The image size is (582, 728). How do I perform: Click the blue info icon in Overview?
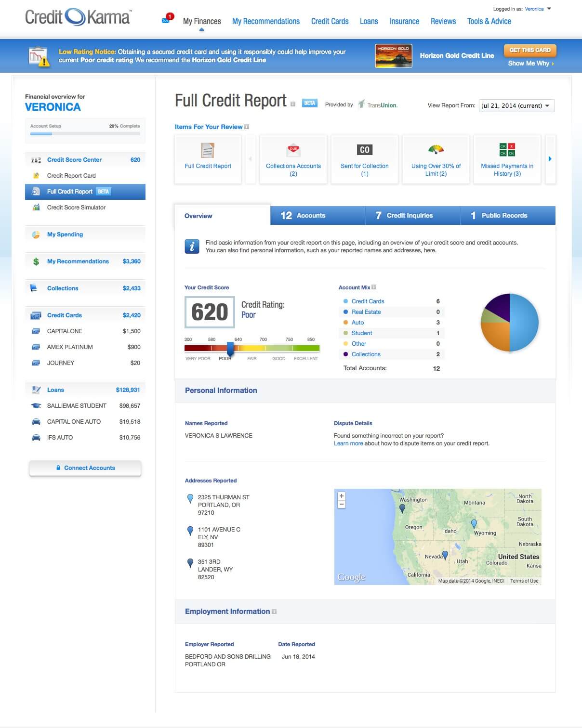point(192,246)
